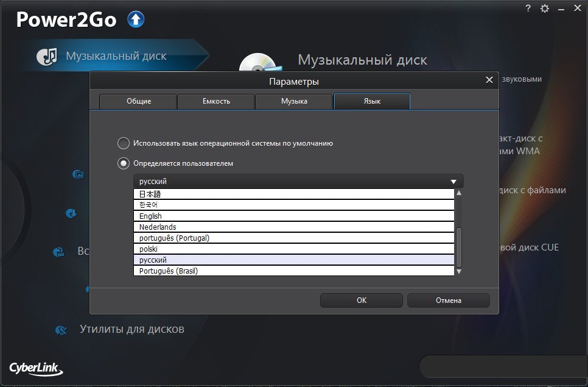The image size is (588, 387).
Task: Choose English from the language list
Action: [x=294, y=216]
